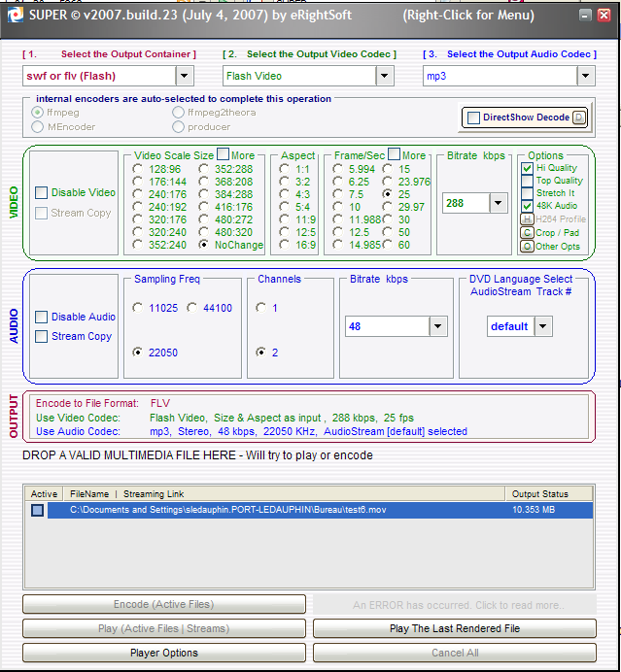The image size is (621, 672).
Task: Click the Crop / Pad C icon
Action: pyautogui.click(x=527, y=232)
